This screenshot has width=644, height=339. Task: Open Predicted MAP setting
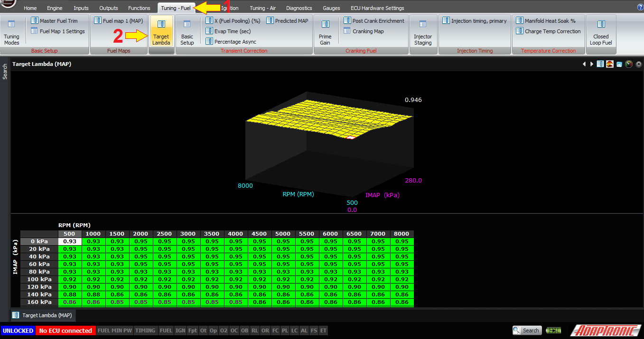click(x=287, y=21)
